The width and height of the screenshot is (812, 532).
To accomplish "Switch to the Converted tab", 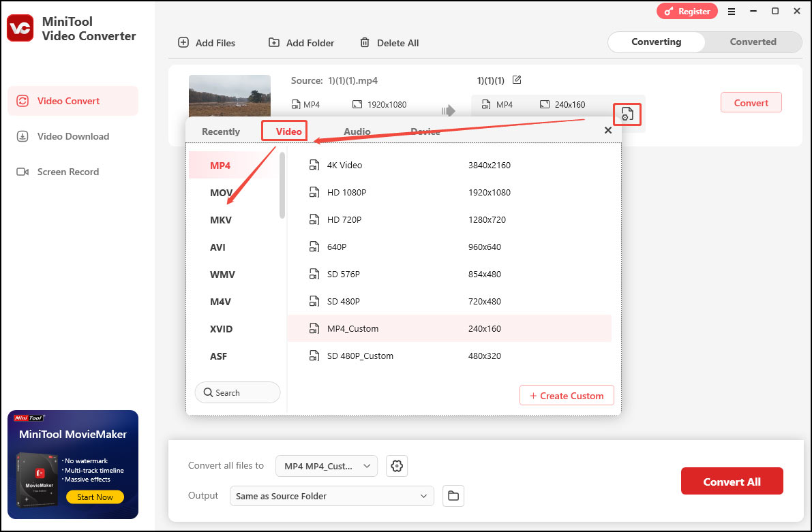I will (753, 42).
